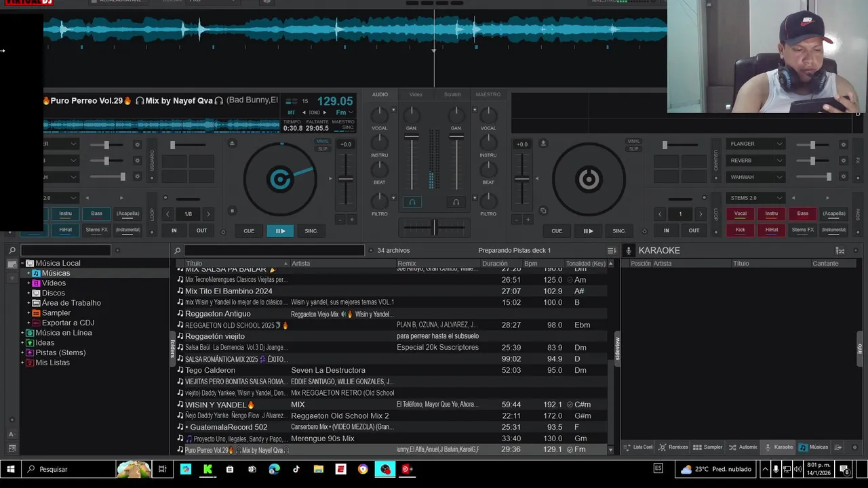Open the side panel options arrow icon
Image resolution: width=868 pixels, height=488 pixels.
tap(838, 447)
